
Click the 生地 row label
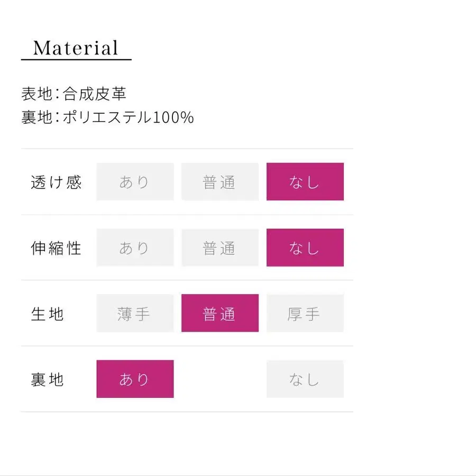(48, 314)
